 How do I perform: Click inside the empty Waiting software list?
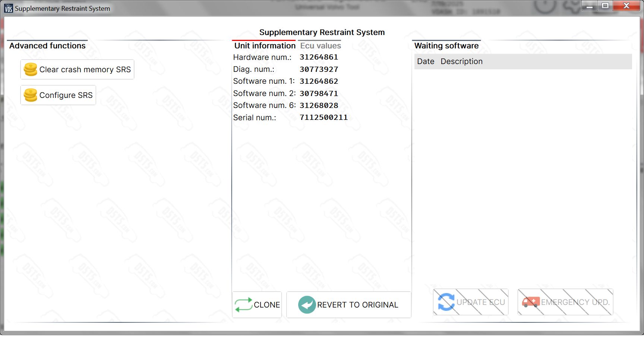(x=522, y=168)
